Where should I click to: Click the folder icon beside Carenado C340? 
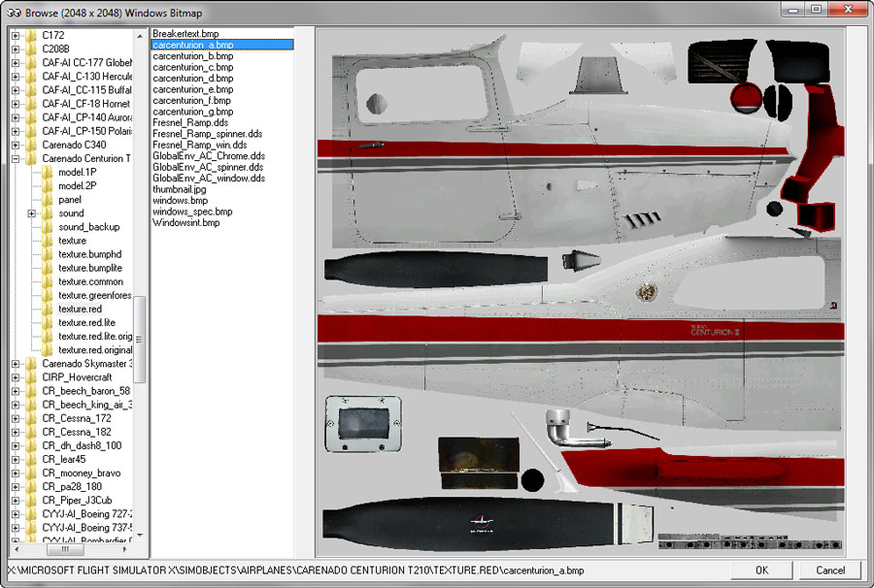point(30,145)
